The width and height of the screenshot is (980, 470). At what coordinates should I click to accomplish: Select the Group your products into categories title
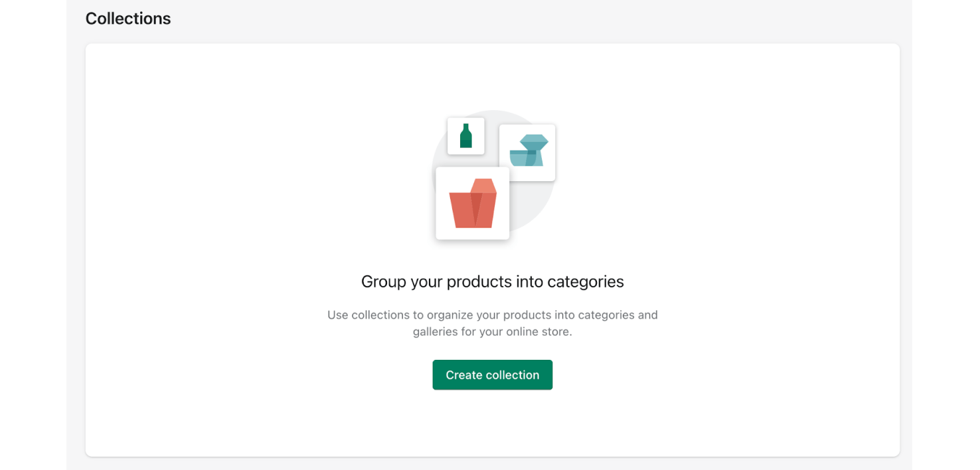click(491, 281)
